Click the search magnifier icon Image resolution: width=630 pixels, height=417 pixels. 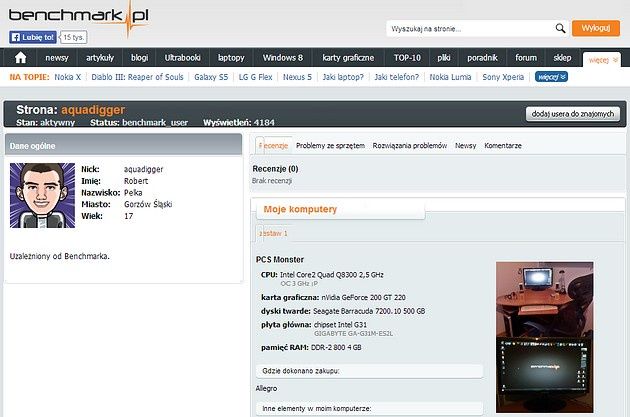(x=560, y=29)
